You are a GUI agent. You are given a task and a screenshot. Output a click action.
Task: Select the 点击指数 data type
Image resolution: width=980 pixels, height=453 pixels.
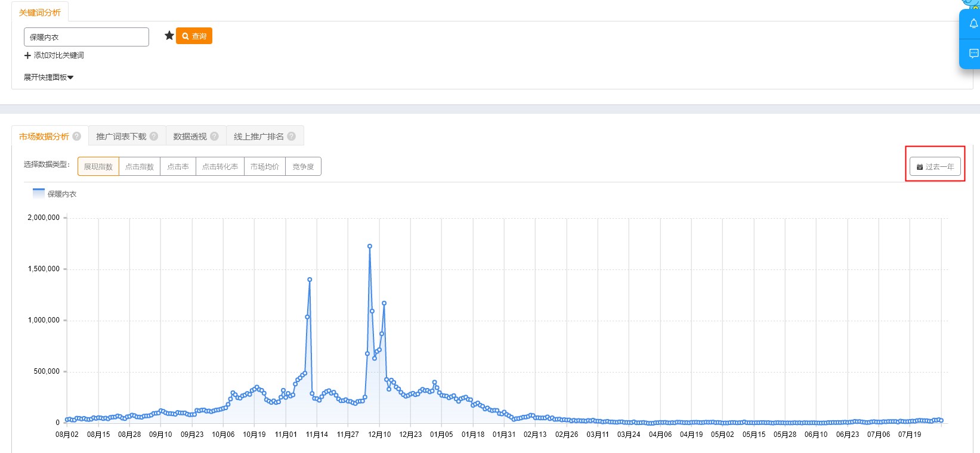click(x=140, y=167)
